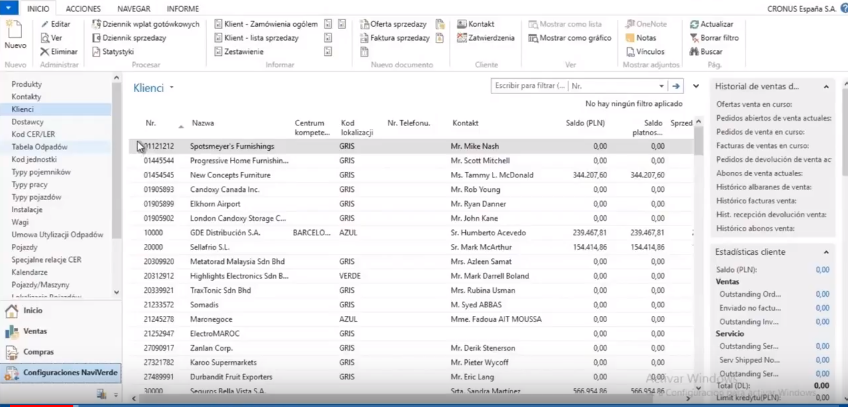Create a new Faktura sprzedazy document
The image size is (848, 407).
click(x=395, y=38)
